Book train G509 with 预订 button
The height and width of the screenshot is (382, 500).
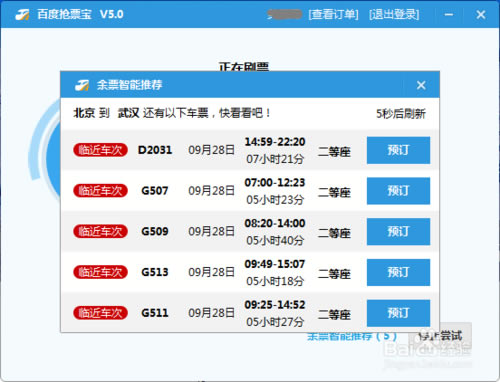(x=398, y=232)
